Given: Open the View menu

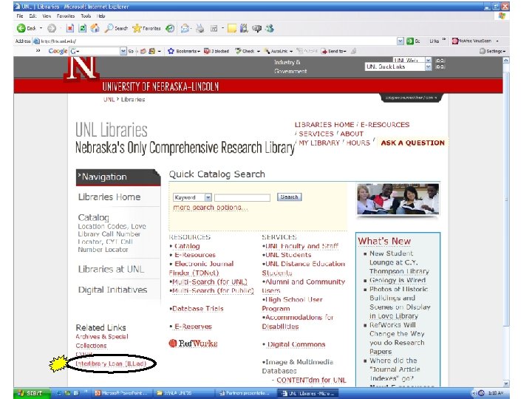Looking at the screenshot, I should (47, 16).
